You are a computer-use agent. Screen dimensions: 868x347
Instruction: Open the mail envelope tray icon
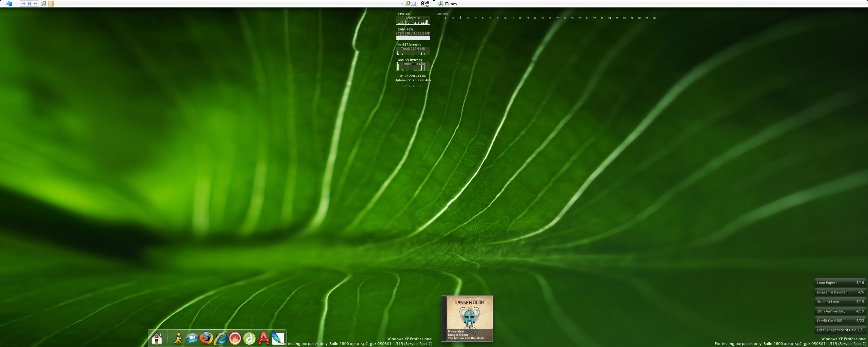click(x=413, y=4)
